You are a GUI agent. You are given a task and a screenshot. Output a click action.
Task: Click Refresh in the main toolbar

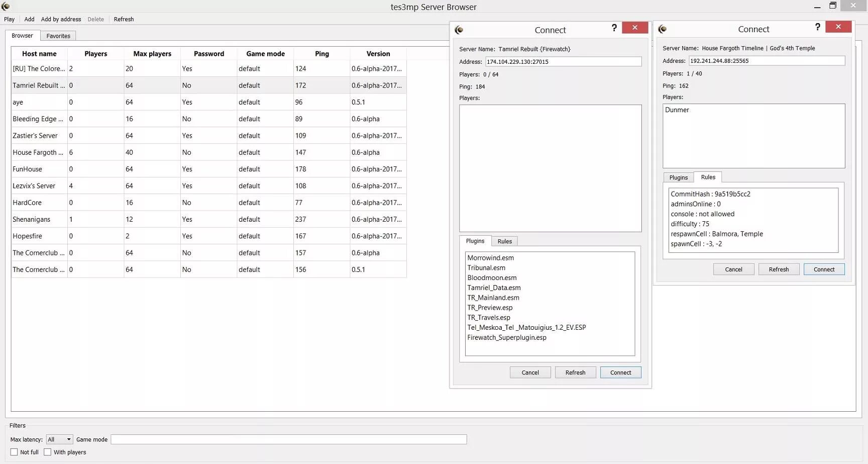pyautogui.click(x=124, y=19)
